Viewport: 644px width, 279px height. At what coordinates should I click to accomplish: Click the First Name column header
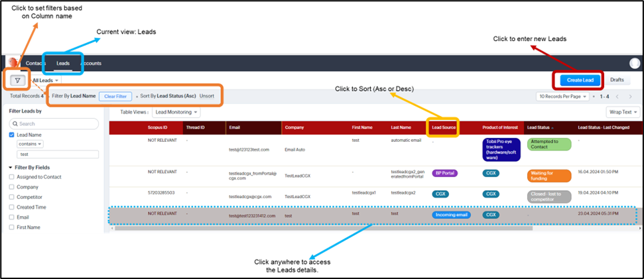tap(362, 128)
